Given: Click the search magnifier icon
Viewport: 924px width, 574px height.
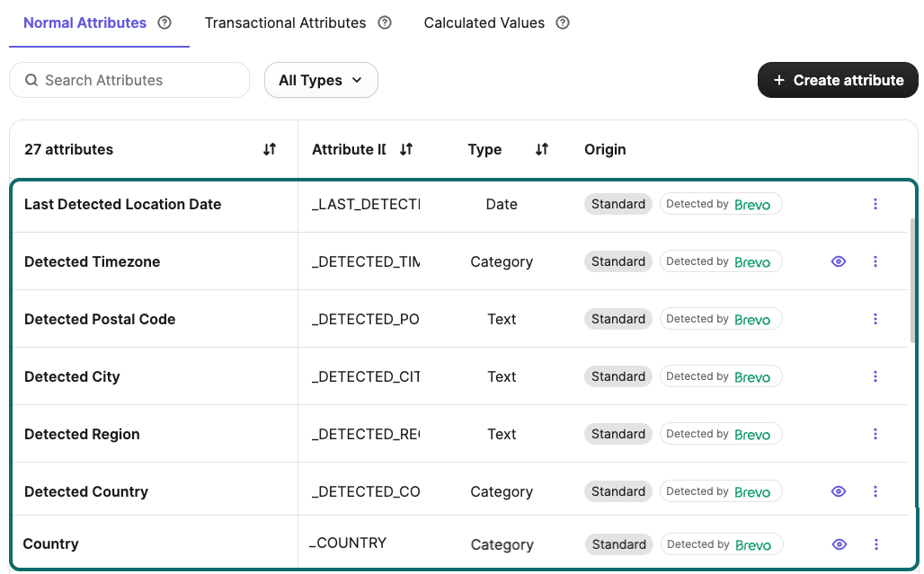Looking at the screenshot, I should pos(31,80).
